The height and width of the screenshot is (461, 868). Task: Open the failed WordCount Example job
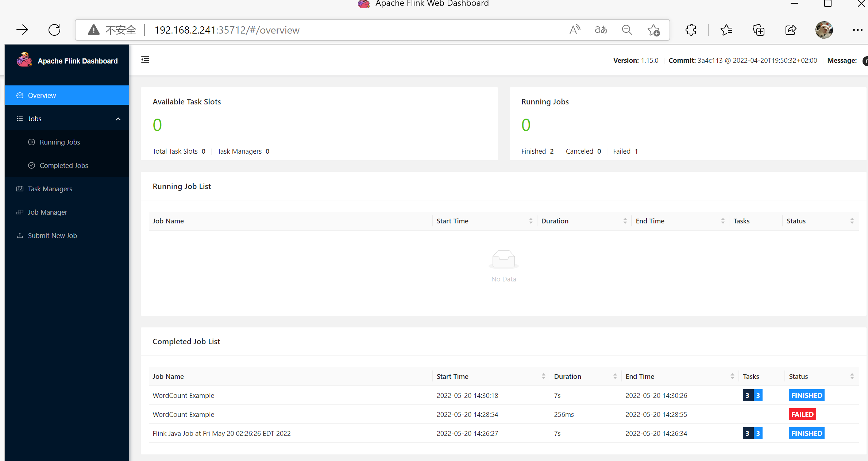[184, 415]
